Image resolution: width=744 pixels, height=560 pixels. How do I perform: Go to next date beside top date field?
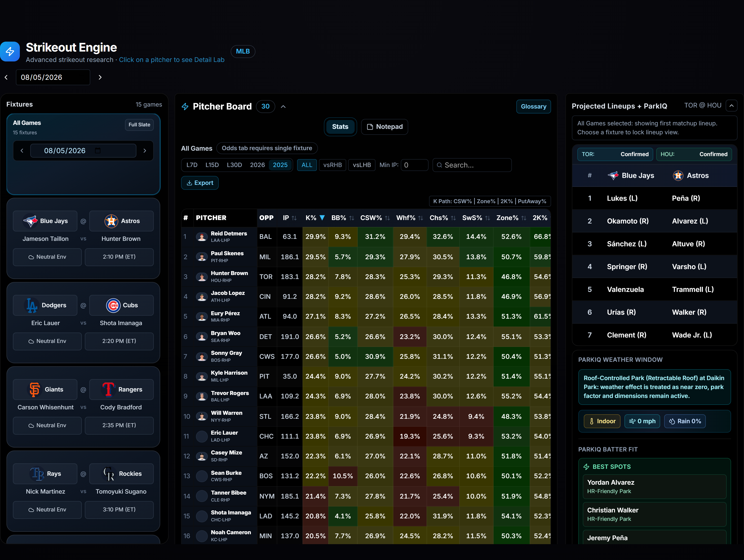(100, 77)
